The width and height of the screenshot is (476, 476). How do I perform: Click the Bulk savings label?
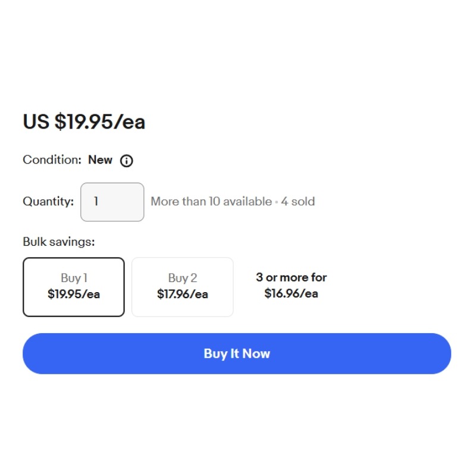(x=59, y=242)
